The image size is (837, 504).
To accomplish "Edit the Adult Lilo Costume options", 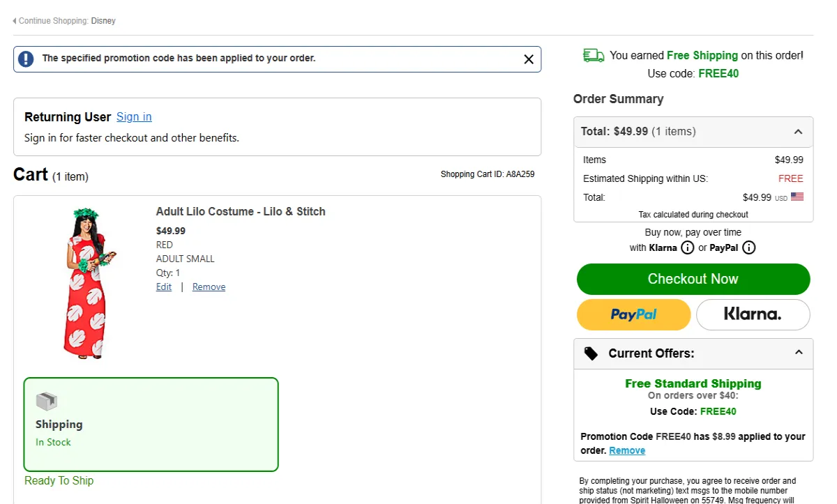I will (163, 287).
